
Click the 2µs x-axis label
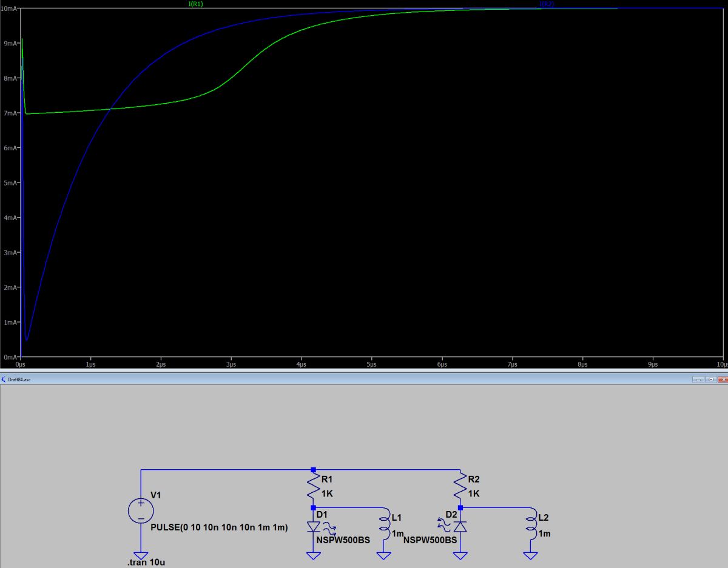click(x=161, y=365)
